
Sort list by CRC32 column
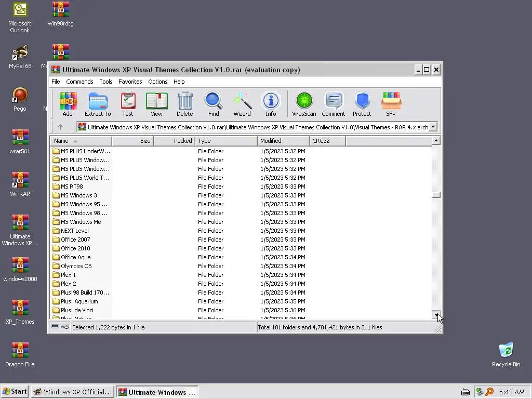(327, 141)
